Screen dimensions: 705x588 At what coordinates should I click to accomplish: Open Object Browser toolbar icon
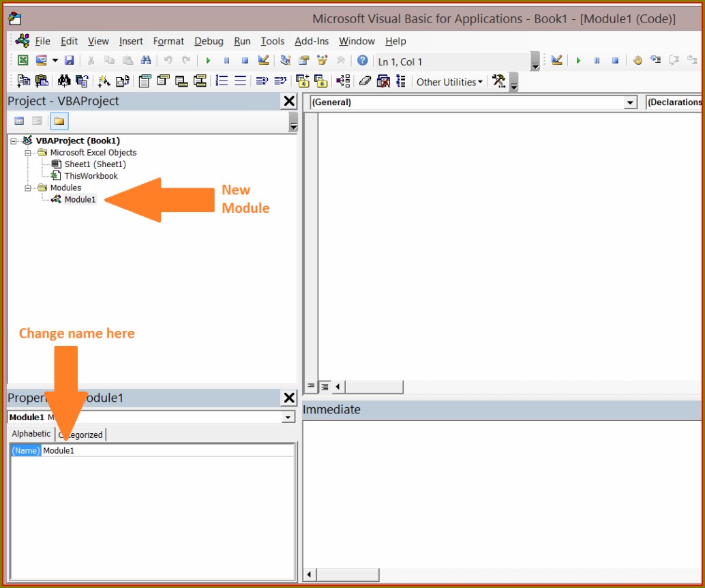coord(322,60)
